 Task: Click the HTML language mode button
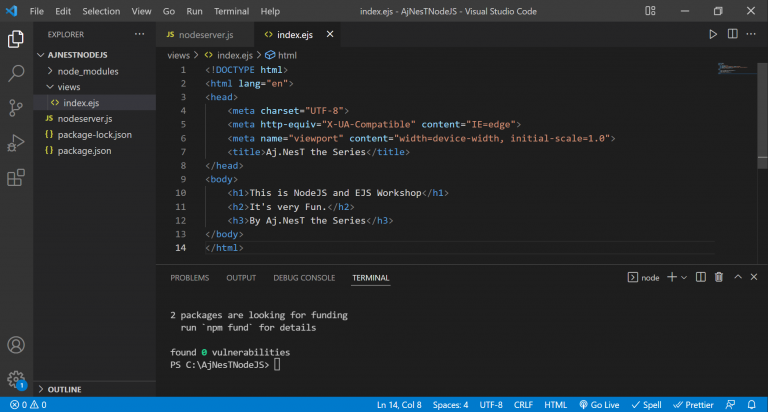click(x=555, y=405)
